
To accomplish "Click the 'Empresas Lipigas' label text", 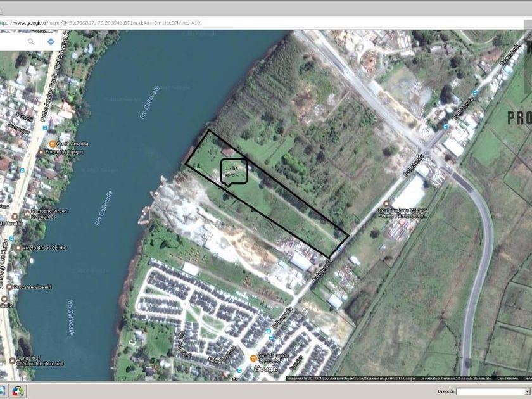I will (64, 152).
